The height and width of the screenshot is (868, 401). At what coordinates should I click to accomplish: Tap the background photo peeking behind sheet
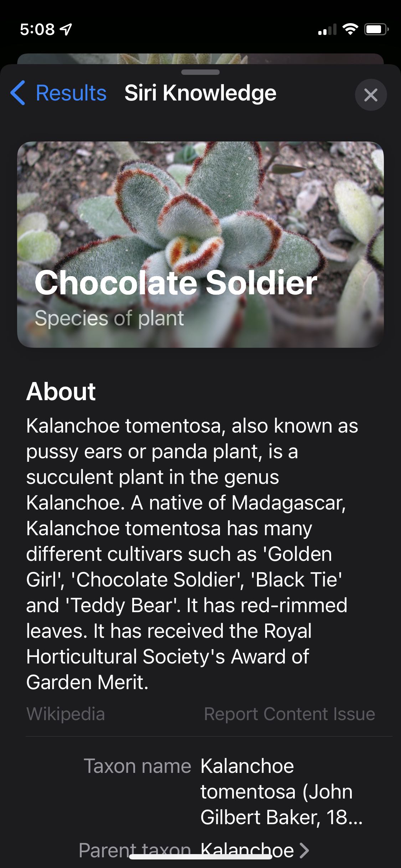tap(200, 58)
